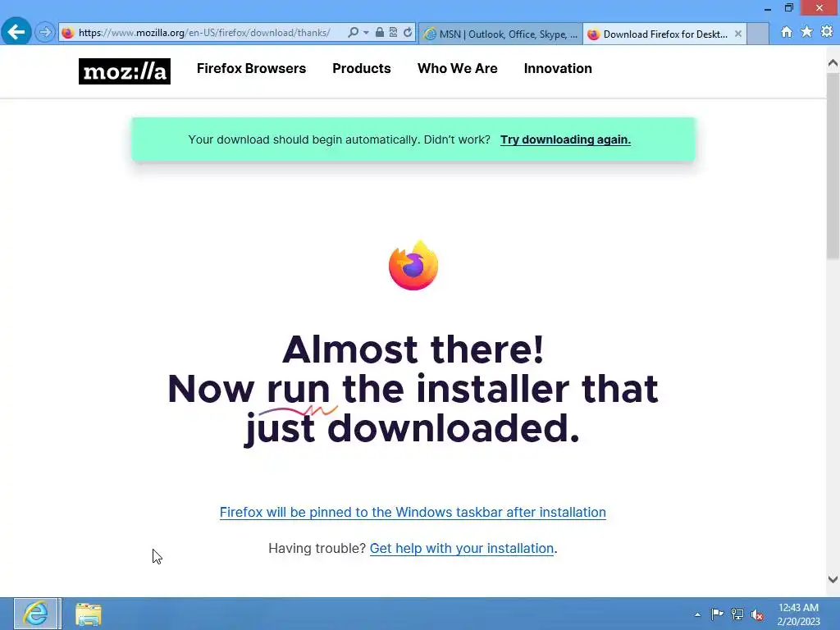Viewport: 840px width, 630px height.
Task: Click the Firefox will be pinned to taskbar link
Action: coord(413,512)
